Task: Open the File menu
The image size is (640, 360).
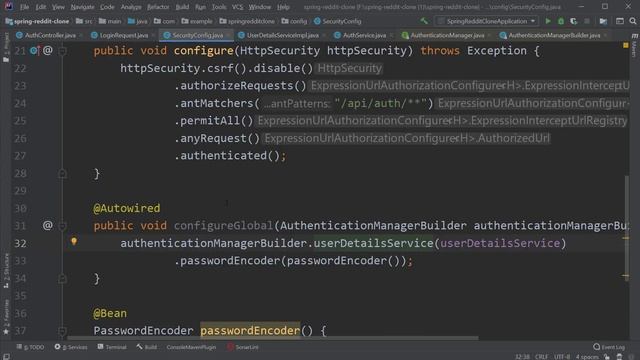Action: 24,7
